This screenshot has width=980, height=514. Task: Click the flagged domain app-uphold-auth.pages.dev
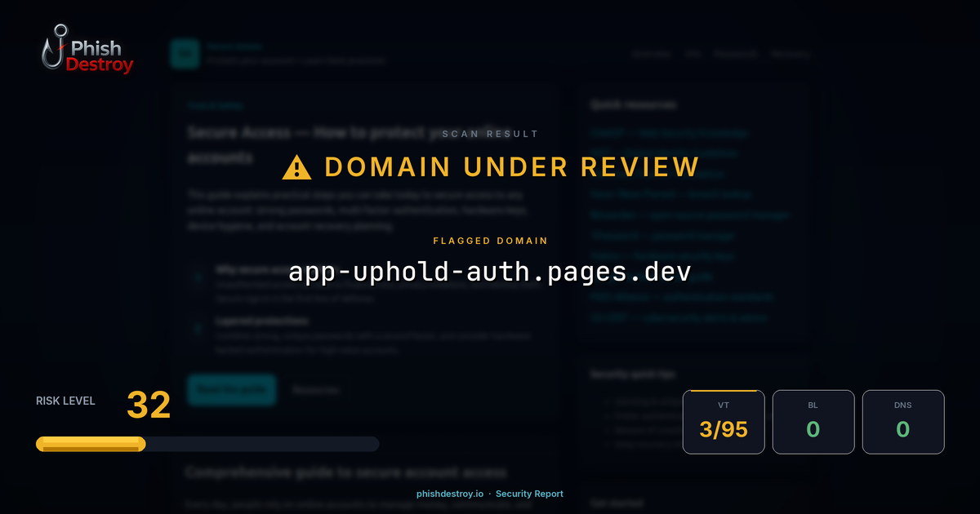pos(490,270)
